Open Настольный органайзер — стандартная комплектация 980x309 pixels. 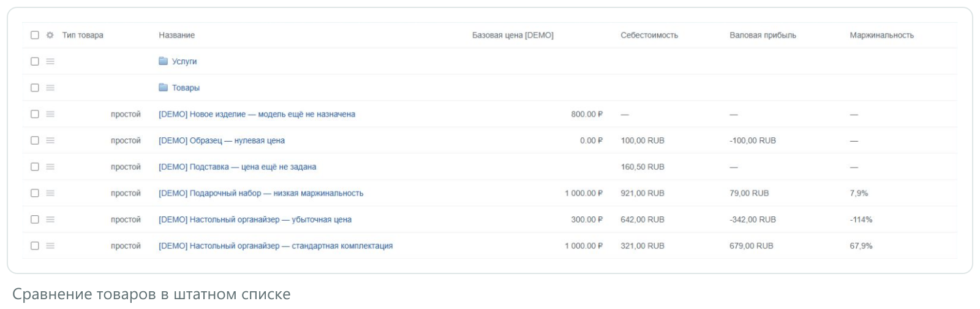pos(276,246)
